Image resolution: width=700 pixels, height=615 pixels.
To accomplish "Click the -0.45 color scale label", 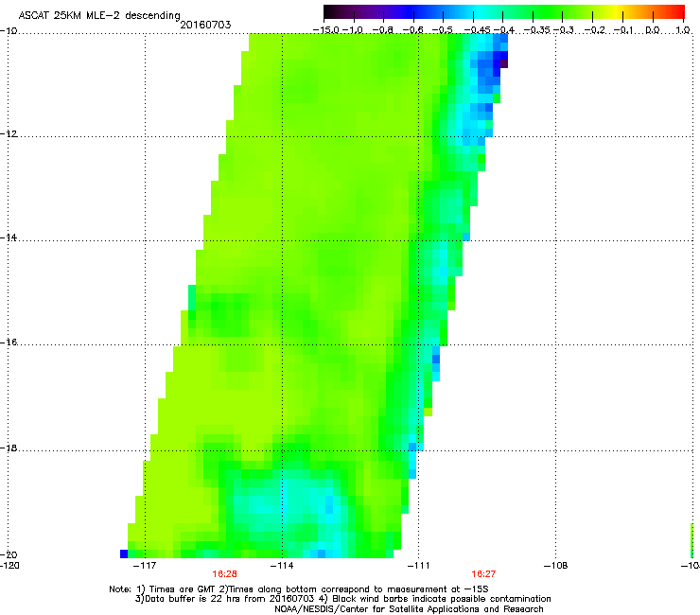I will point(477,30).
